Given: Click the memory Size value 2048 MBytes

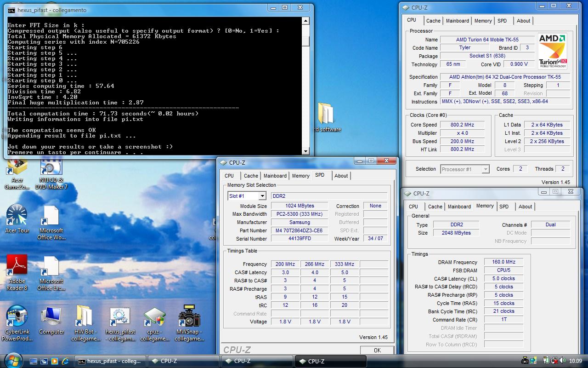Looking at the screenshot, I should (x=457, y=233).
